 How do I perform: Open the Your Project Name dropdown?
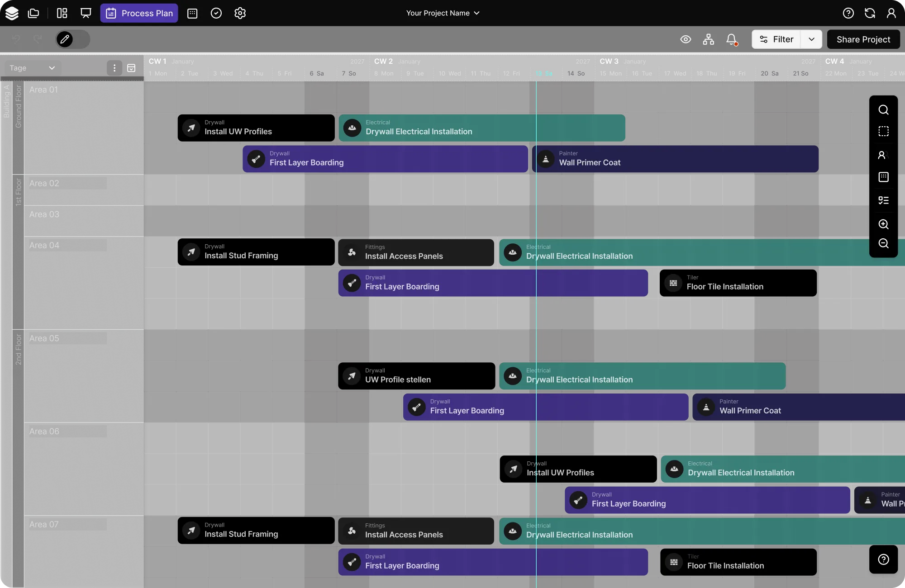tap(443, 13)
